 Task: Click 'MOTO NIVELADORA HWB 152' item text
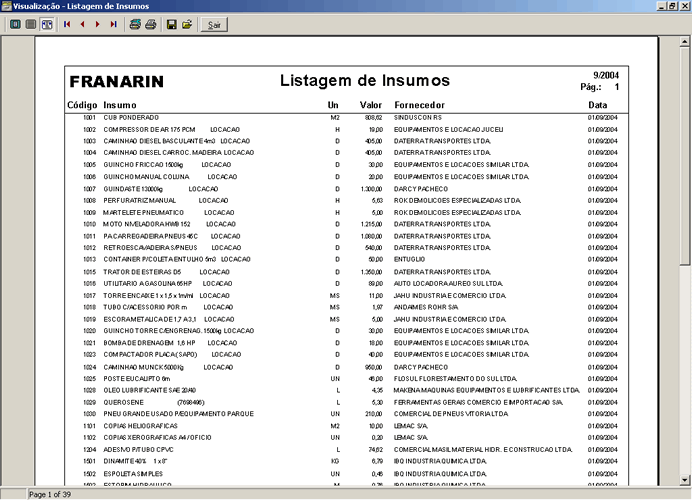(x=147, y=224)
